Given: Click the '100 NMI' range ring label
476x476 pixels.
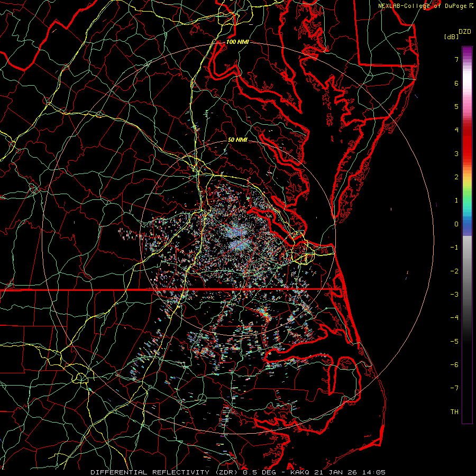Looking at the screenshot, I should [x=237, y=42].
